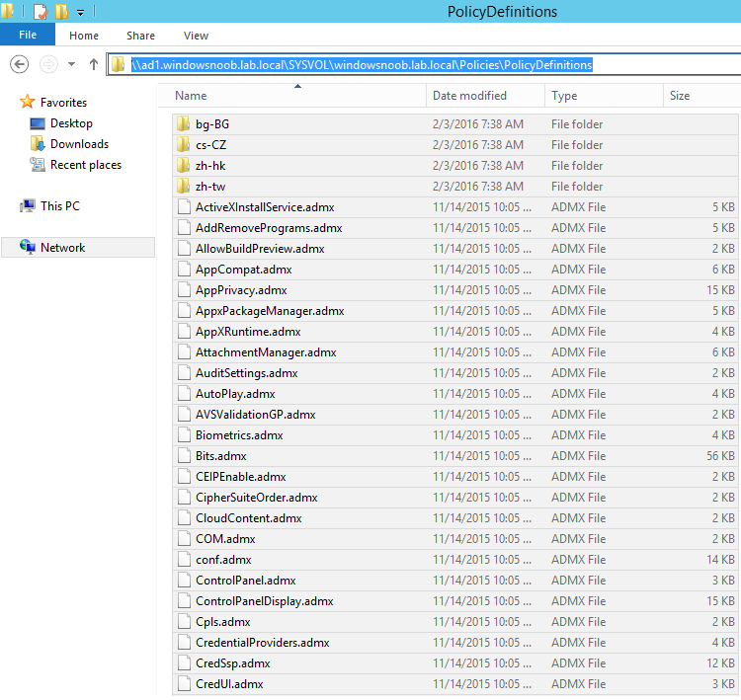Open Downloads in the navigation pane

point(79,144)
